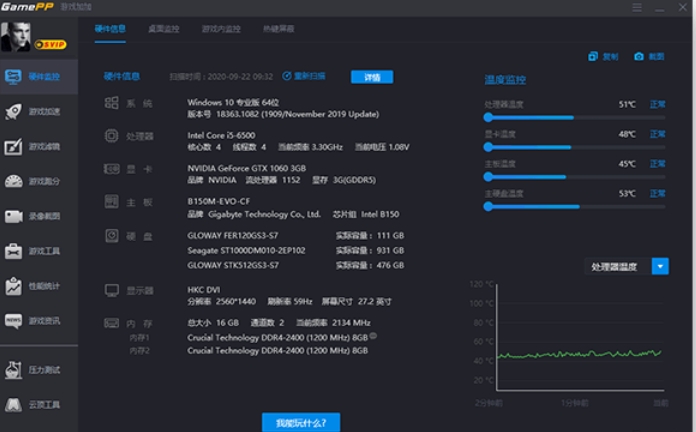Click the text Seagate ST1000DM010-2EP102
This screenshot has height=432, width=696.
click(x=246, y=250)
